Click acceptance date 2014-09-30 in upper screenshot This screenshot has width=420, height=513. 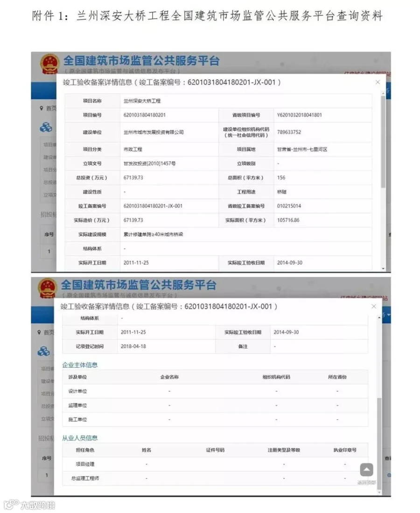click(289, 262)
